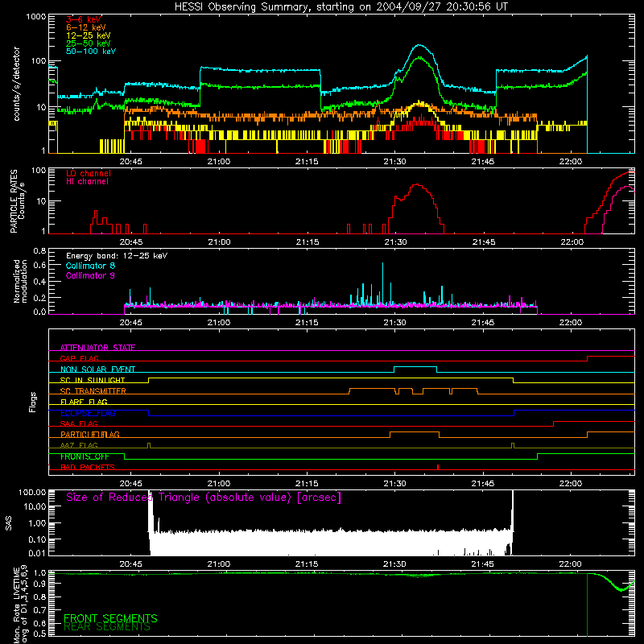The height and width of the screenshot is (644, 644).
Task: Select the "FRONTS OFF" flag label
Action: pyautogui.click(x=85, y=456)
